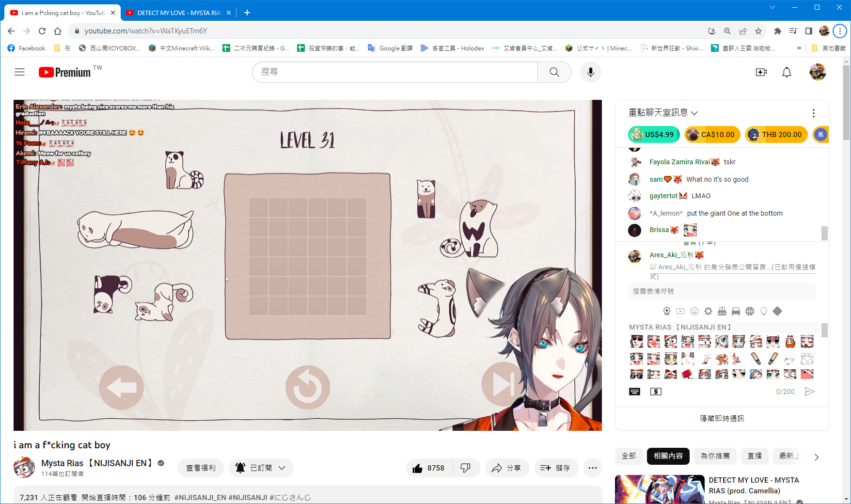Screen dimensions: 851x504
Task: Focus the 搜尋表情符號 emoji search field
Action: pos(722,291)
